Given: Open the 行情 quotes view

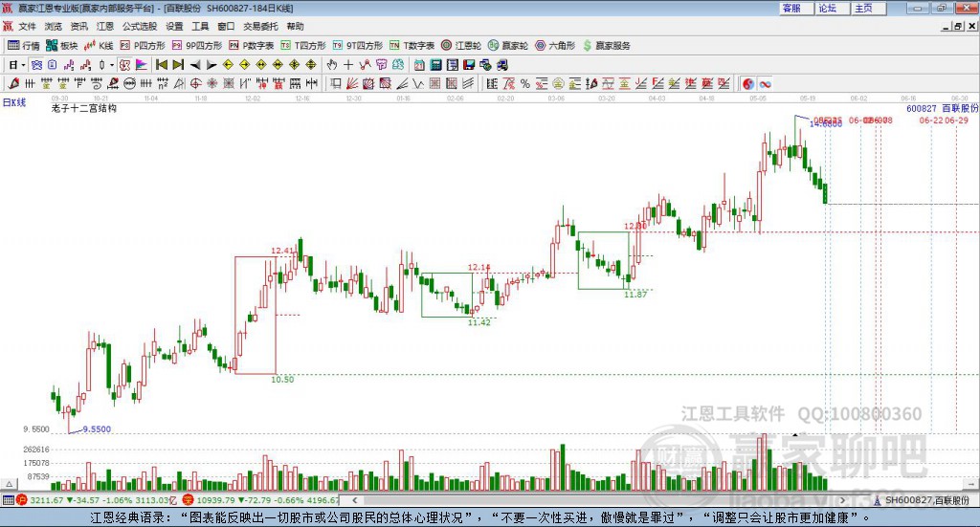Looking at the screenshot, I should coord(23,46).
